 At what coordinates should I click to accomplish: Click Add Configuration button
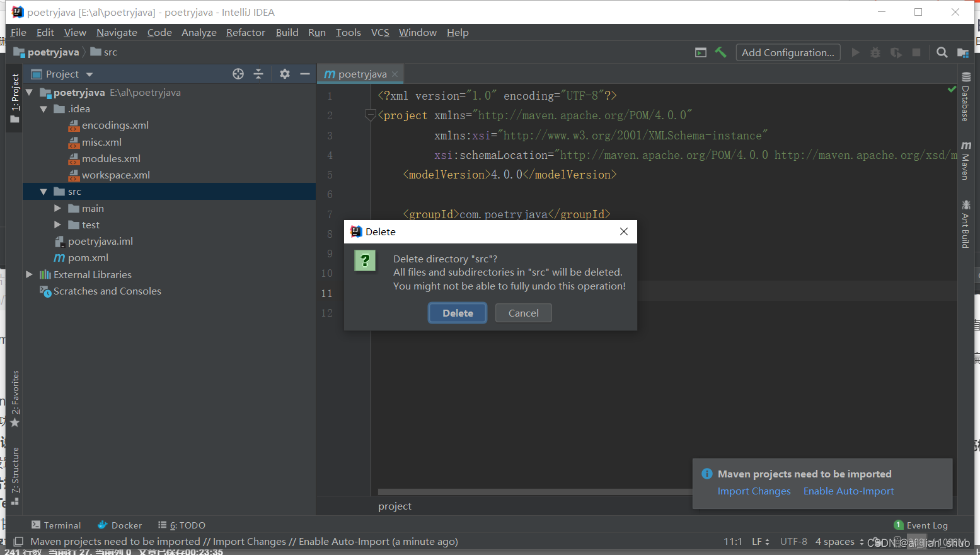tap(788, 52)
